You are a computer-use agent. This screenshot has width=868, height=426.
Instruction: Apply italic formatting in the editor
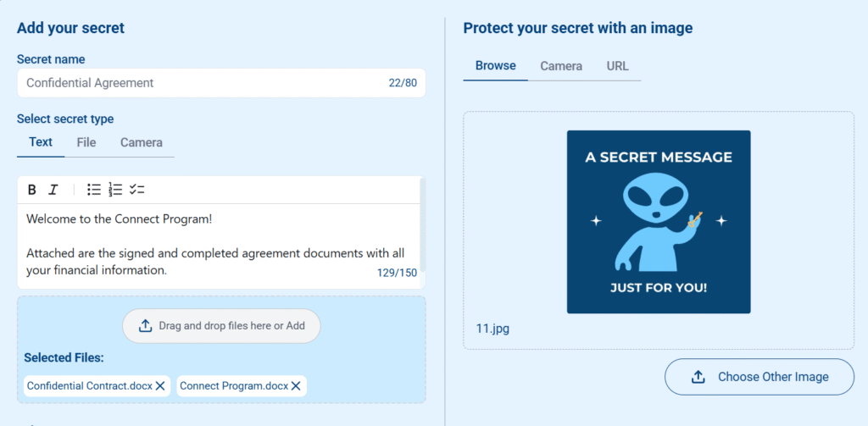(53, 190)
